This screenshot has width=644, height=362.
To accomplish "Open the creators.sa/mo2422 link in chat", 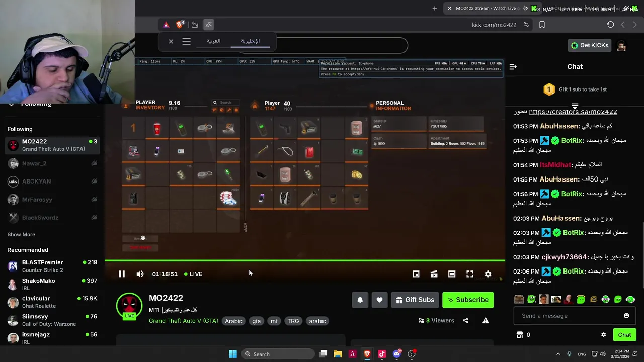I will point(573,112).
